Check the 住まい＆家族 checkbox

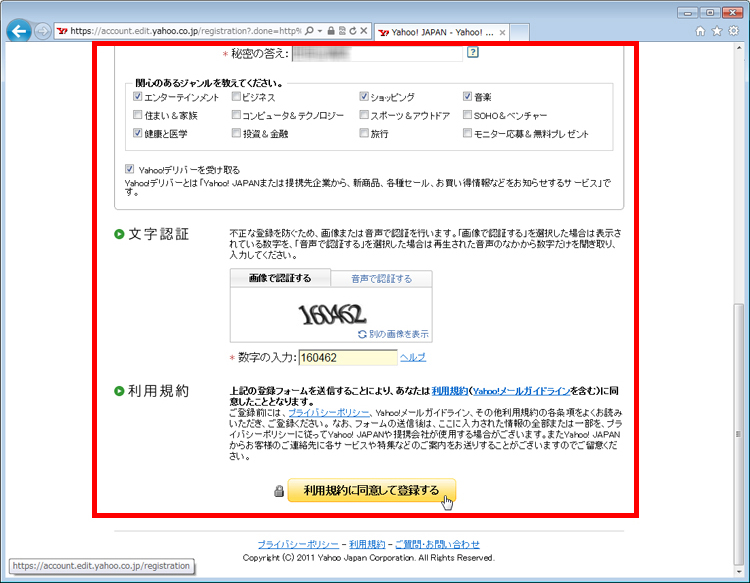coord(137,115)
